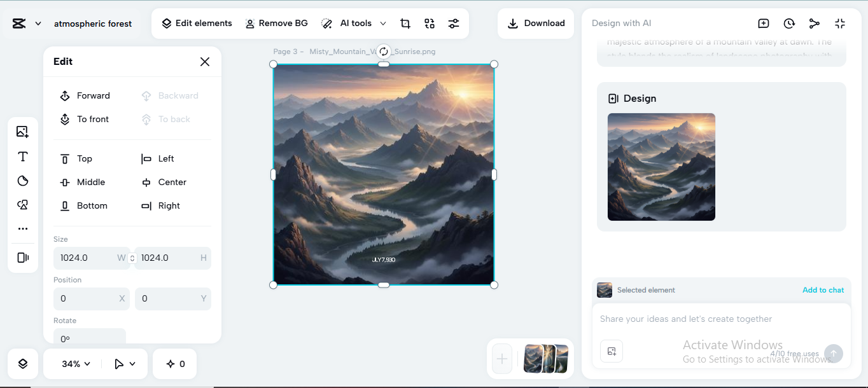Click the replace image icon in toolbar
Screen dimensions: 868x388
tap(430, 24)
